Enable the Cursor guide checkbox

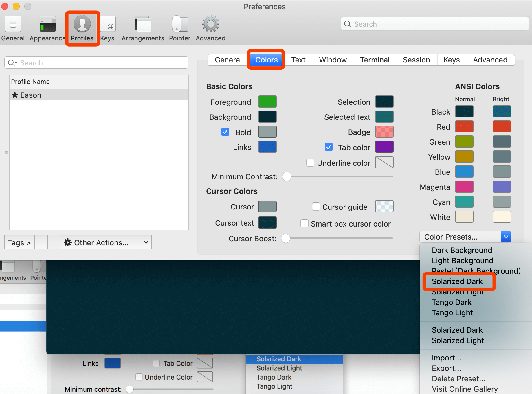(x=316, y=207)
